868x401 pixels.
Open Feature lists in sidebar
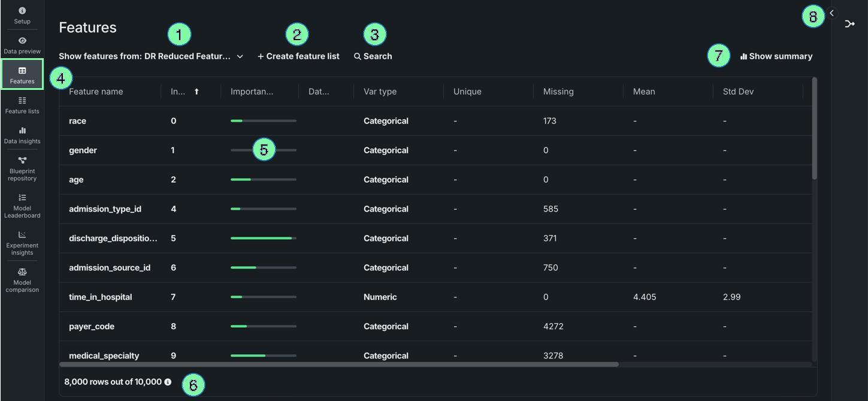tap(22, 101)
